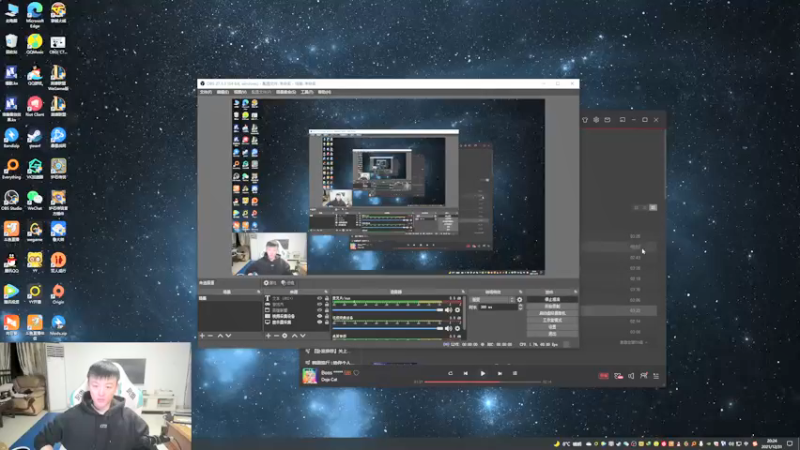This screenshot has width=800, height=450.
Task: Open the volume control in music player
Action: (x=631, y=376)
